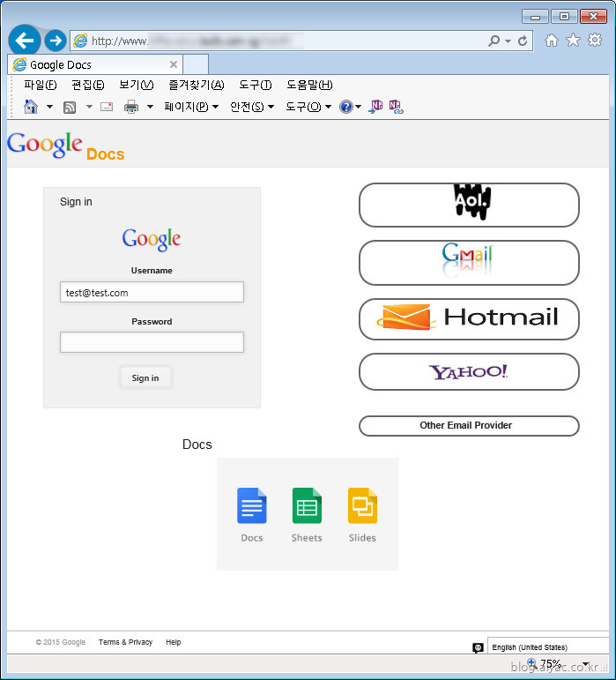Click the browser address bar URL
This screenshot has width=616, height=680.
(278, 41)
